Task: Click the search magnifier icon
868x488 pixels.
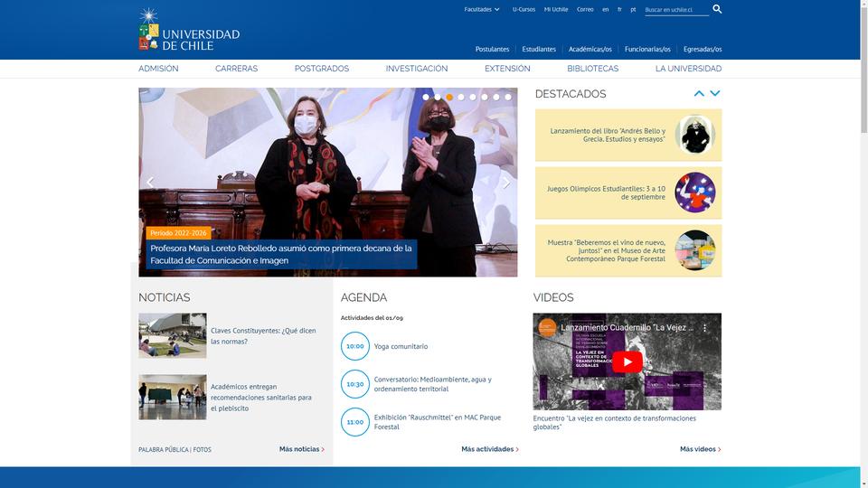Action: [x=717, y=9]
